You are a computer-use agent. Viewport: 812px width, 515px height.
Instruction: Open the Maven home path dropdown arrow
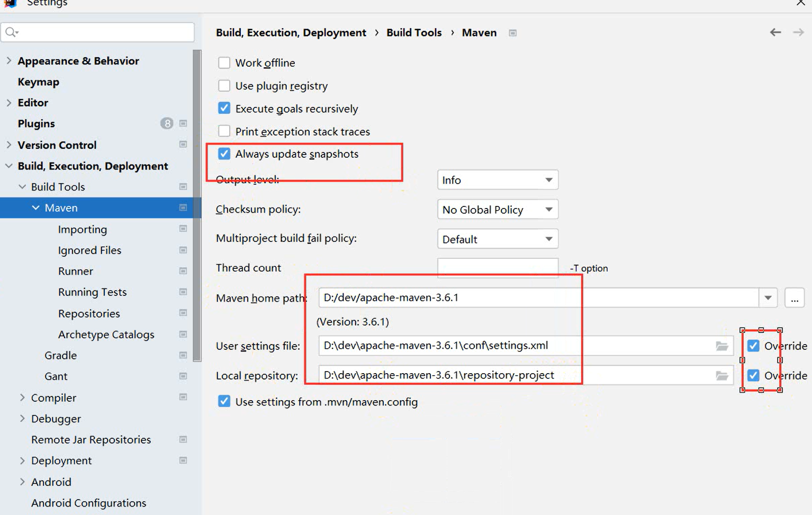[768, 298]
